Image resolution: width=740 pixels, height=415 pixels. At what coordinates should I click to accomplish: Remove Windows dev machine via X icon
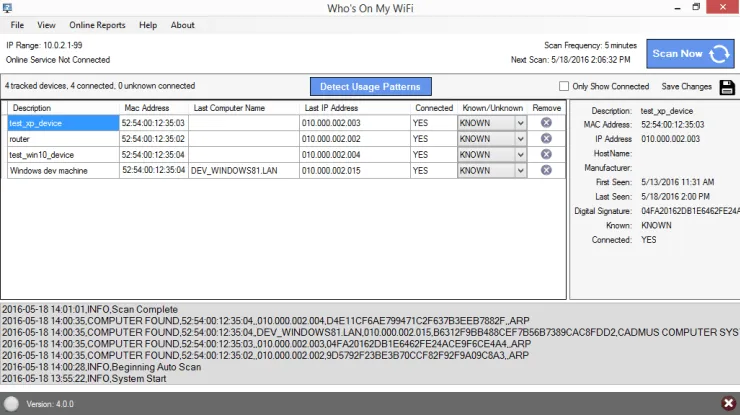[546, 170]
